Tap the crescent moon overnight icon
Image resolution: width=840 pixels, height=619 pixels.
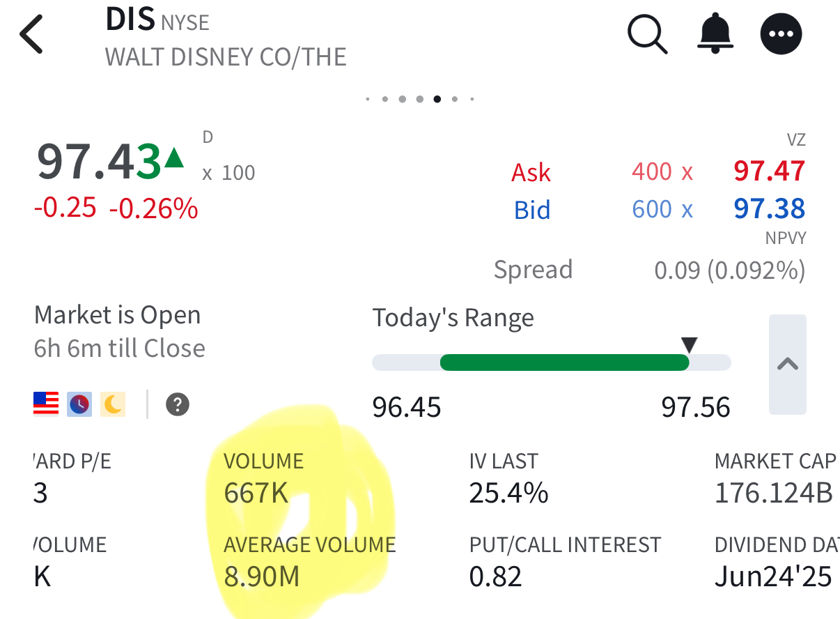click(112, 404)
